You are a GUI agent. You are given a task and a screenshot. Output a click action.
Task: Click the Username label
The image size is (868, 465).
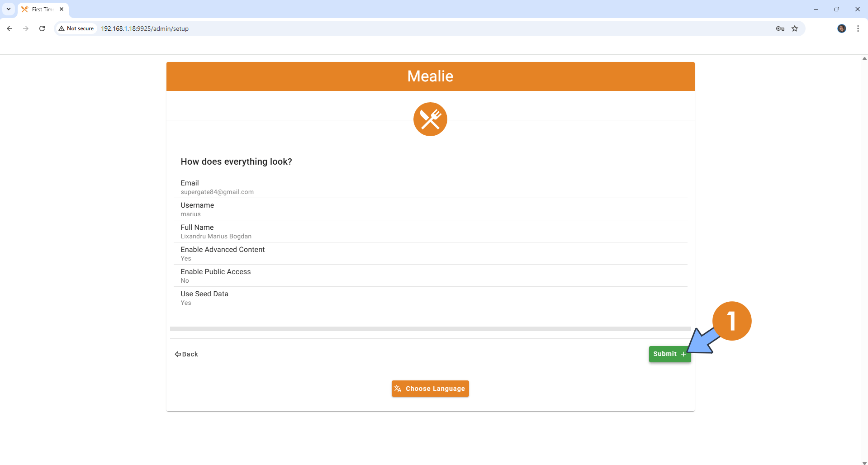pos(197,205)
